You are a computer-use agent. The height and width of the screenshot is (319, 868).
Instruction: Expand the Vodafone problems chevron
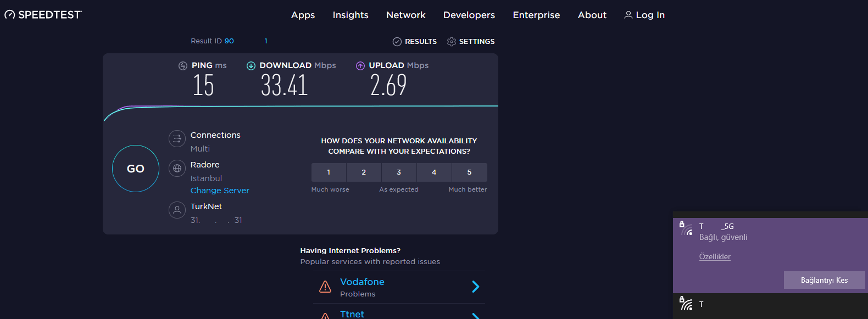[x=476, y=287]
